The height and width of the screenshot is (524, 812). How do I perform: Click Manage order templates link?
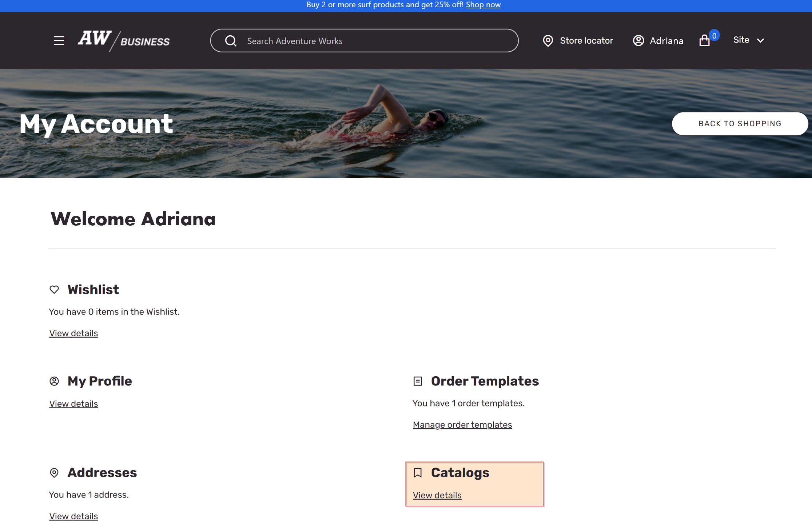(x=462, y=425)
